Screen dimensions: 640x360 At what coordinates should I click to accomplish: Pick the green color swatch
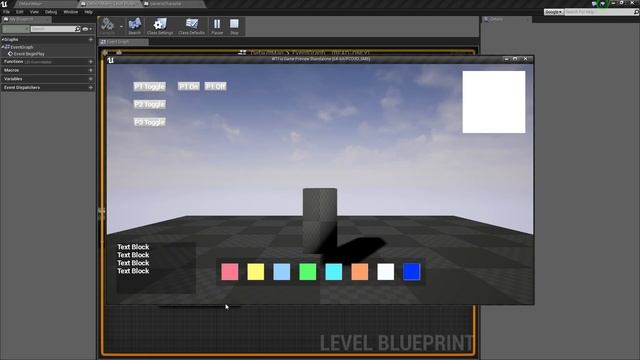tap(308, 272)
